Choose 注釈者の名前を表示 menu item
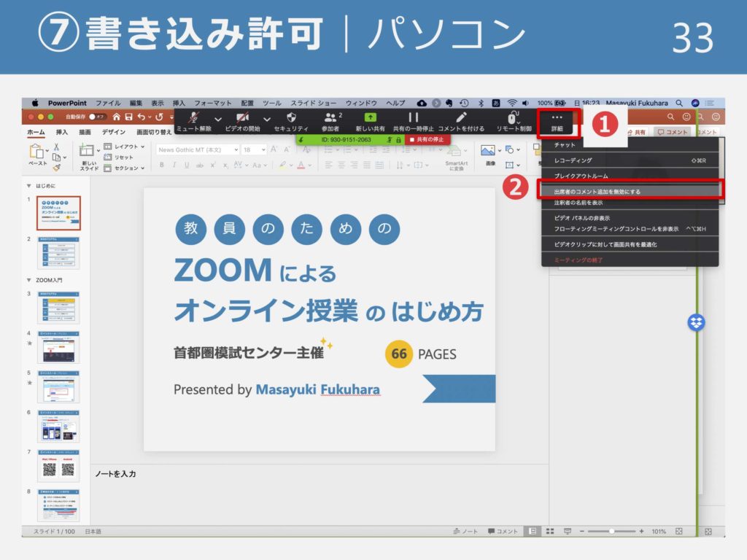The width and height of the screenshot is (747, 560). coord(630,203)
